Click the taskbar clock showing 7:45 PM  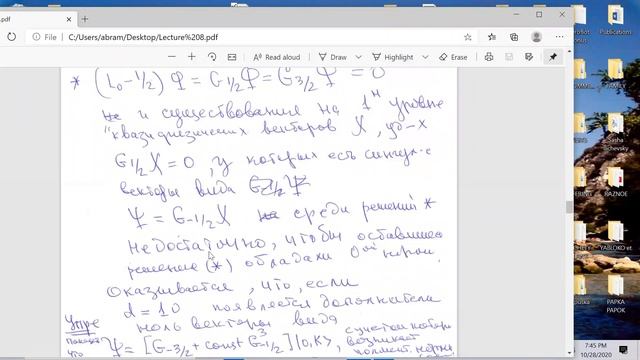click(596, 350)
